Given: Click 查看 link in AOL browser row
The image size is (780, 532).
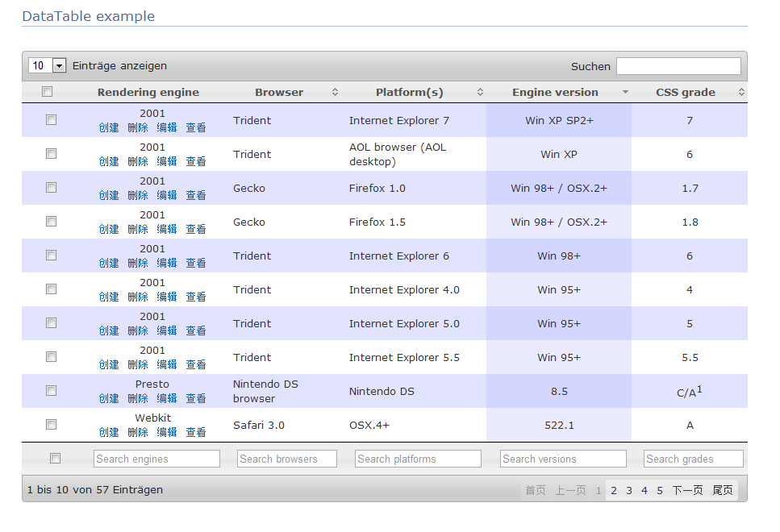Looking at the screenshot, I should click(195, 161).
